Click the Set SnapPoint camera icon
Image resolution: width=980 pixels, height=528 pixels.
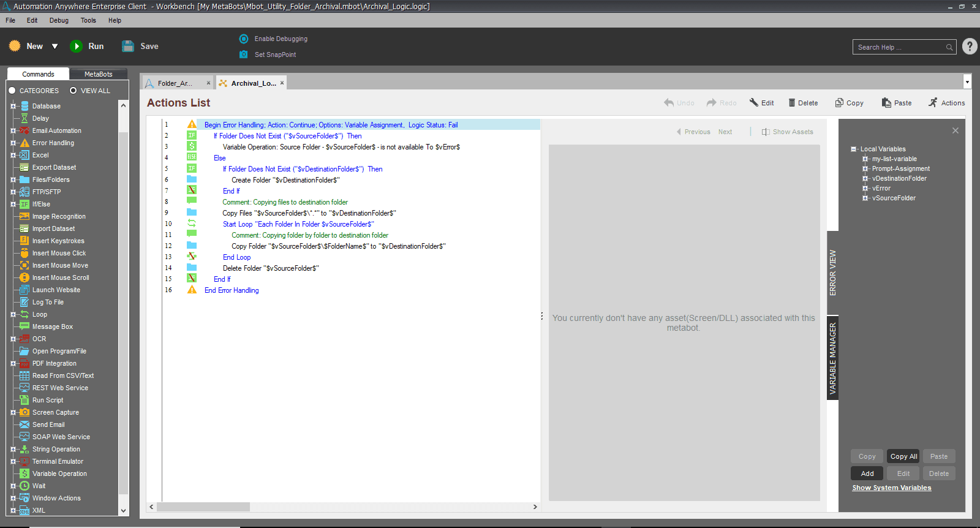(x=244, y=55)
